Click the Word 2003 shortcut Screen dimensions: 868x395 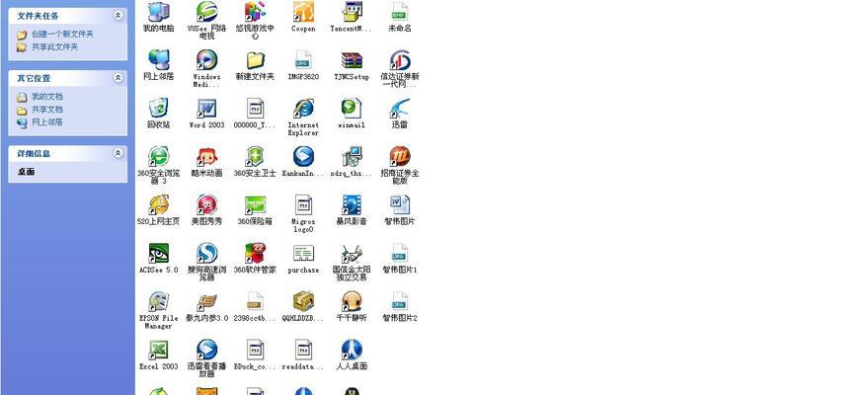pos(206,108)
